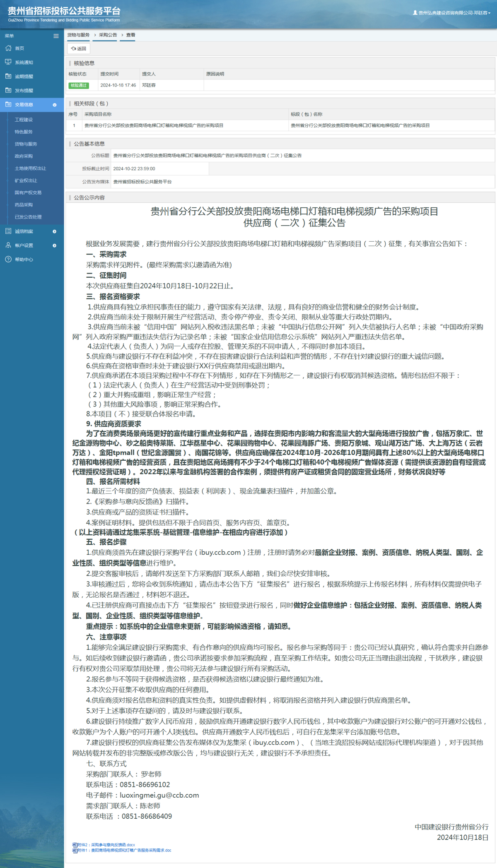Click the 核验信息 section header

pos(84,63)
